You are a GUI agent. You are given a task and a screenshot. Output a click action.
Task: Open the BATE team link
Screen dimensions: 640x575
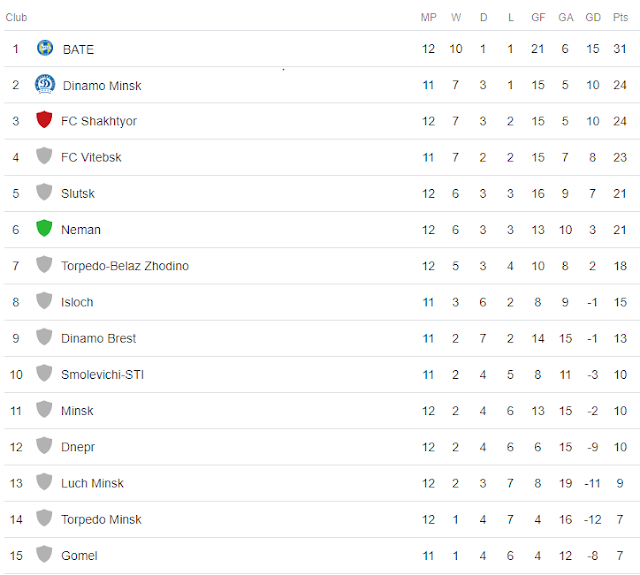78,49
